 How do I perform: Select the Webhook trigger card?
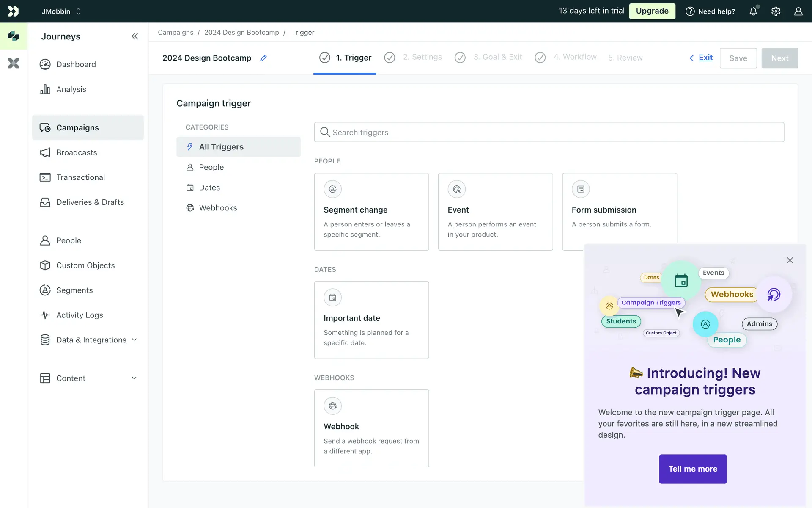371,428
